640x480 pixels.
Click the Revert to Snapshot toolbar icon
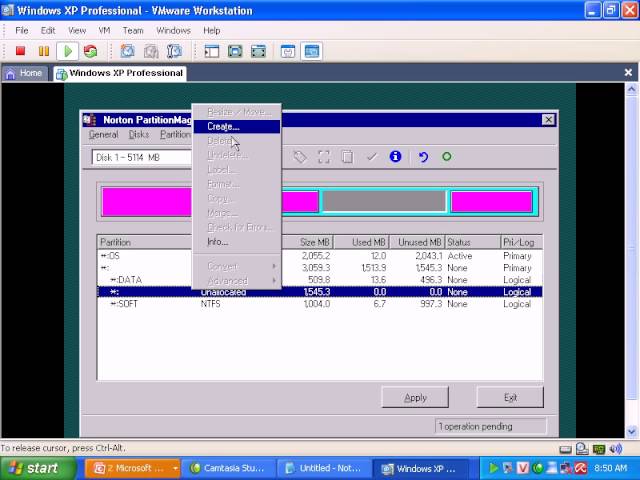151,51
